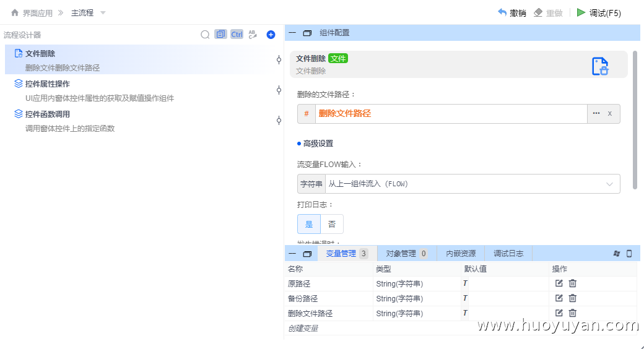
Task: Click the home icon in breadcrumb
Action: (x=15, y=13)
